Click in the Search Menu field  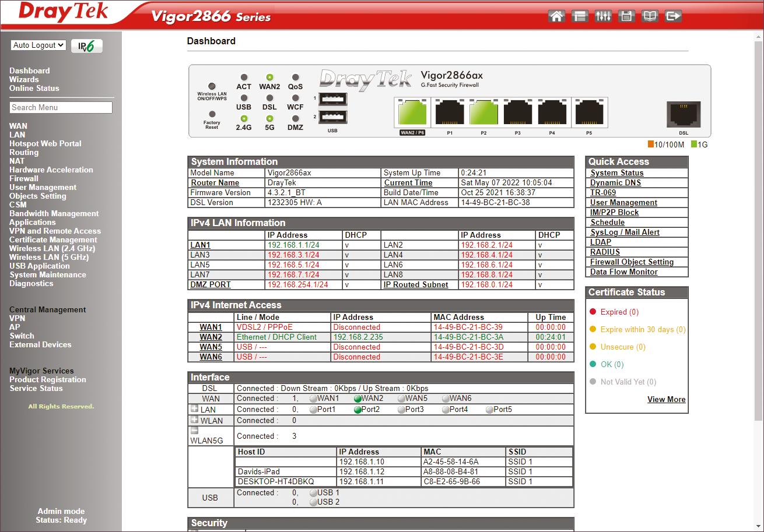click(61, 107)
